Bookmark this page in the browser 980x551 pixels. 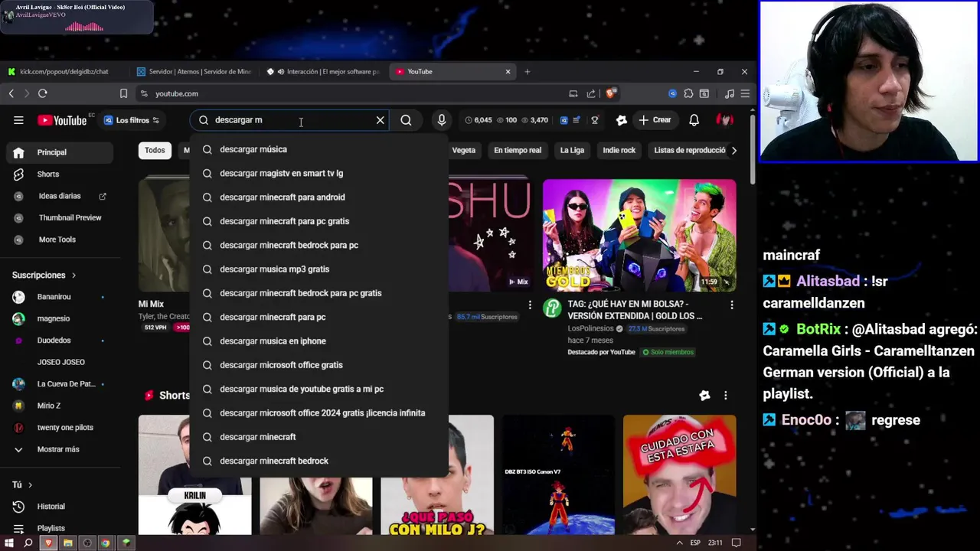[123, 93]
